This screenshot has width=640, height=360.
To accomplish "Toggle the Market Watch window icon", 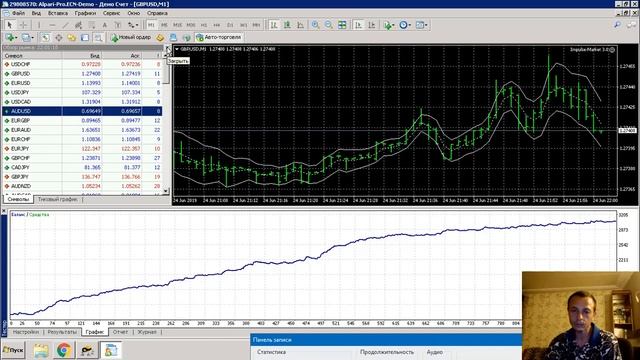I will (45, 38).
